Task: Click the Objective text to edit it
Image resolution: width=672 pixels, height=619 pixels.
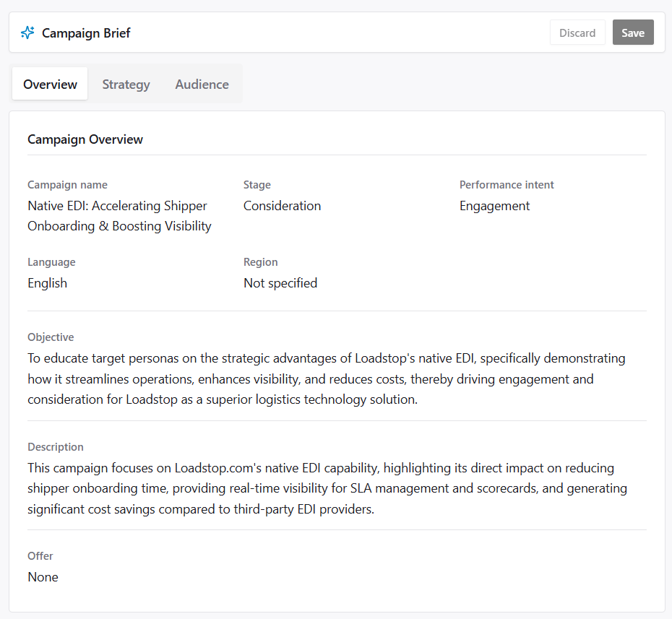Action: tap(325, 378)
